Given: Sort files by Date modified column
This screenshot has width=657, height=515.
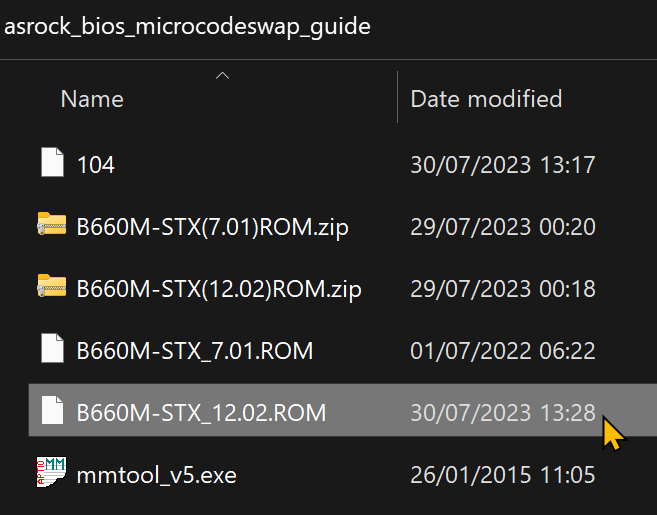Looking at the screenshot, I should pyautogui.click(x=486, y=99).
